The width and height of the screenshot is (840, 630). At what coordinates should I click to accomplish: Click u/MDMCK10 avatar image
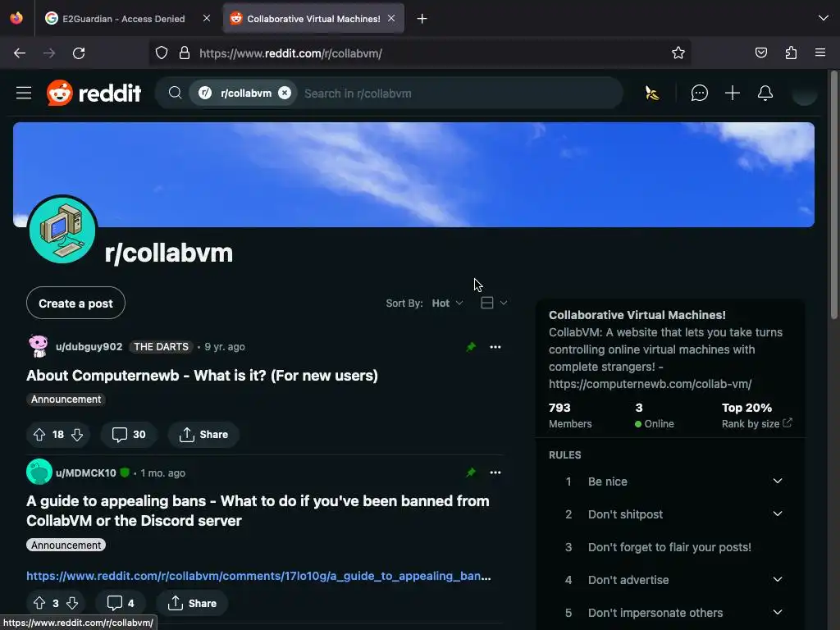click(x=39, y=472)
